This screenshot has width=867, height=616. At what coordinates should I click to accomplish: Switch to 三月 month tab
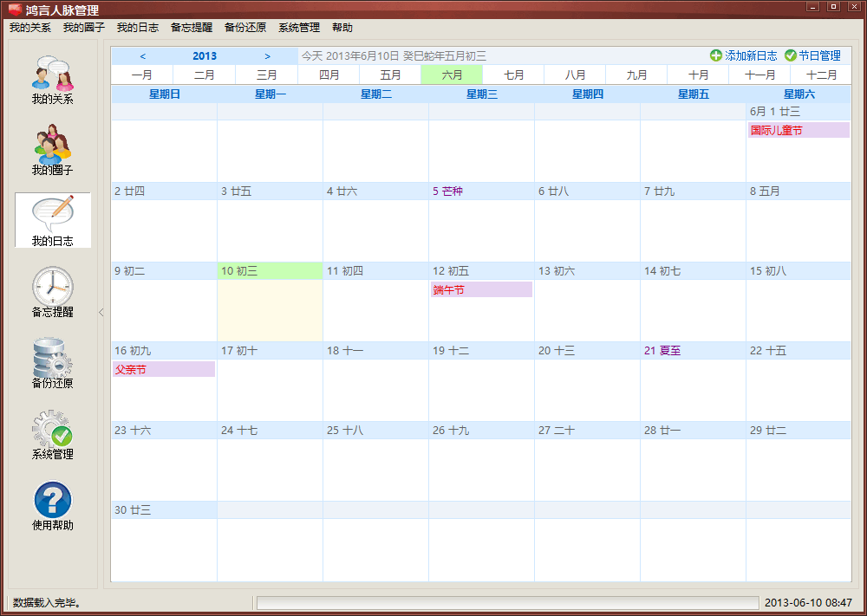266,75
